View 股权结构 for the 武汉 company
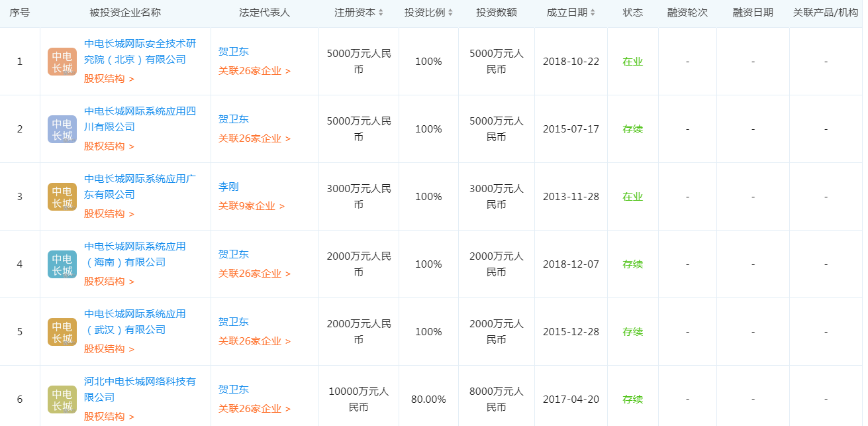The width and height of the screenshot is (868, 426). (x=109, y=349)
